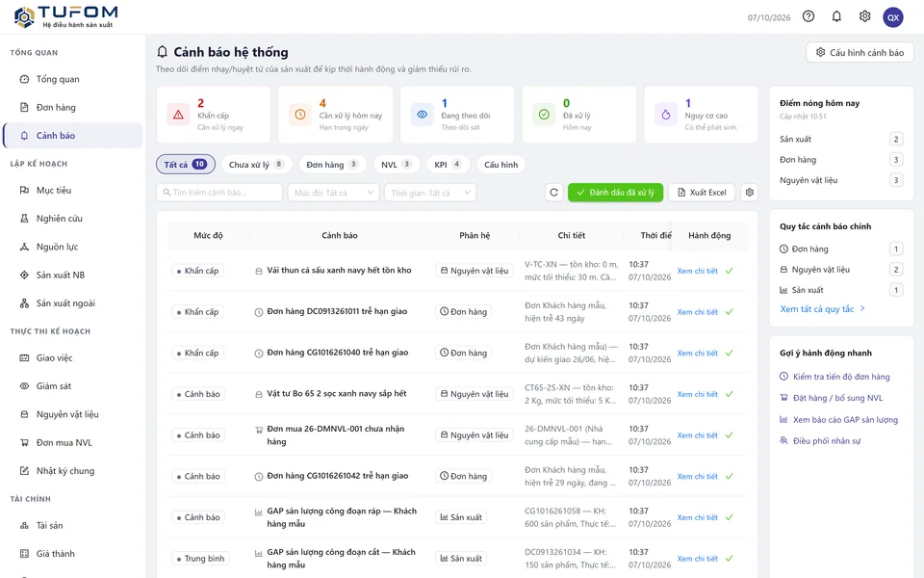
Task: Click the 'Xuất Excel' button
Action: point(702,193)
